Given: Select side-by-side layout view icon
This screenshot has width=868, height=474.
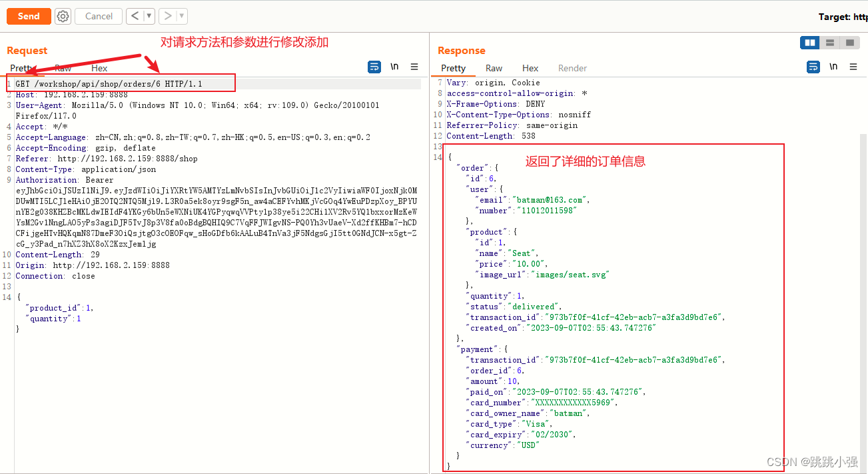Looking at the screenshot, I should pos(810,43).
